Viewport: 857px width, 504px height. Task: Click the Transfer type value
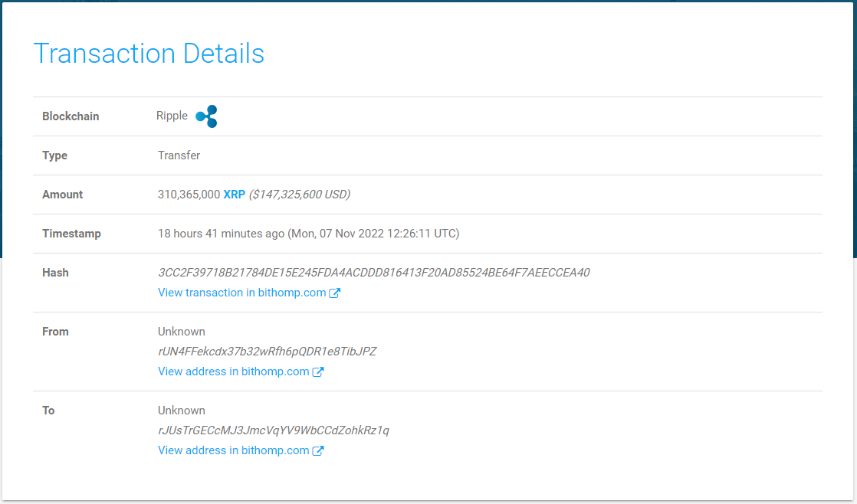point(179,155)
